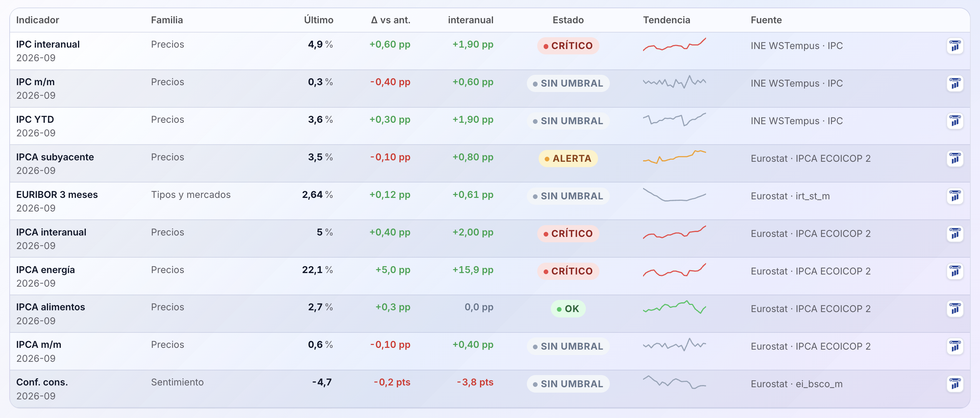Click CRÍTICO badge in IPC interanual row

[568, 46]
